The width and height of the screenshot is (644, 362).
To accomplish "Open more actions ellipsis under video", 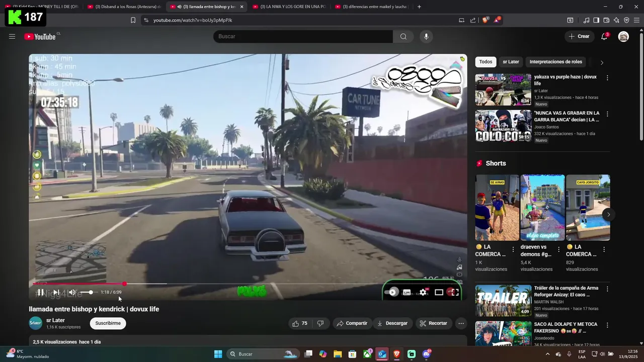I will [x=461, y=323].
